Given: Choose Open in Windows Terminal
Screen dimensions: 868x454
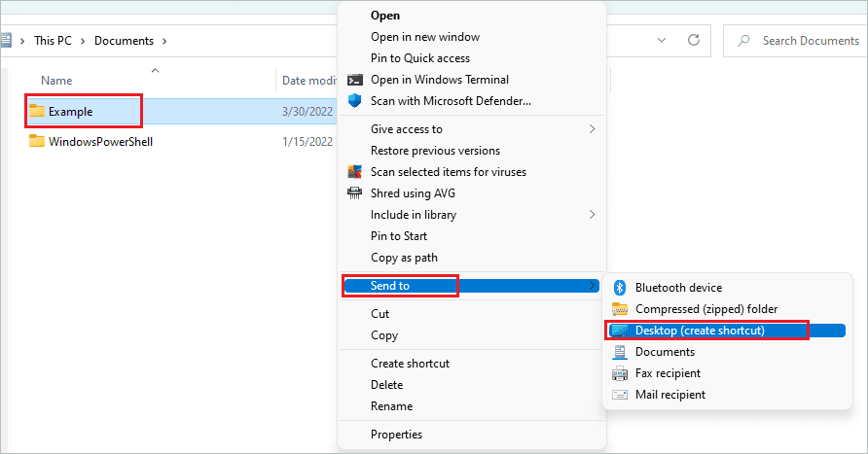Looking at the screenshot, I should tap(440, 80).
